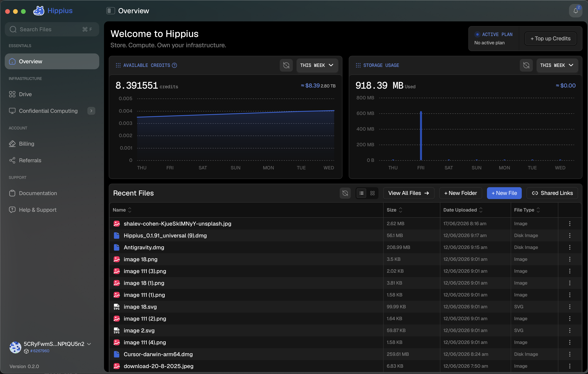Open options menu for image 111 (4).png
The height and width of the screenshot is (374, 588).
[570, 342]
